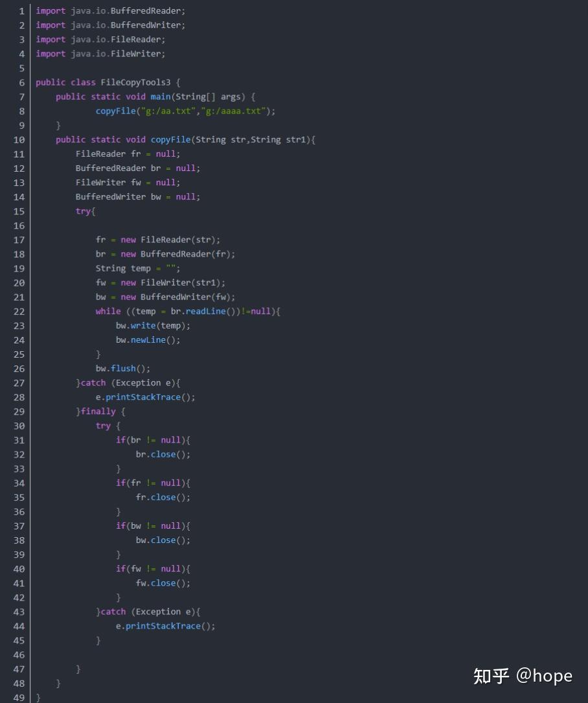Click the 'BufferedWriter bw = null;' statement
The height and width of the screenshot is (703, 588).
click(x=137, y=197)
